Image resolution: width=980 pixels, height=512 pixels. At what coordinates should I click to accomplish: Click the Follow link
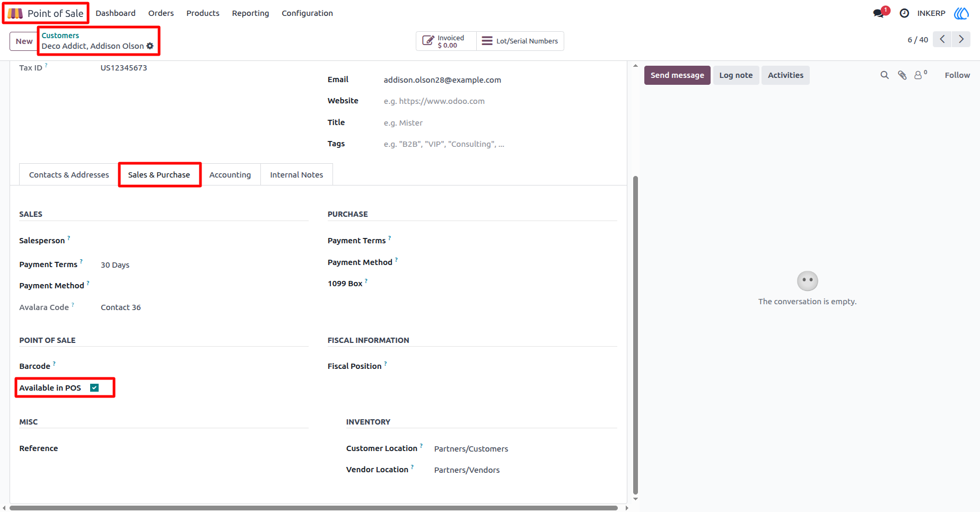click(x=957, y=75)
